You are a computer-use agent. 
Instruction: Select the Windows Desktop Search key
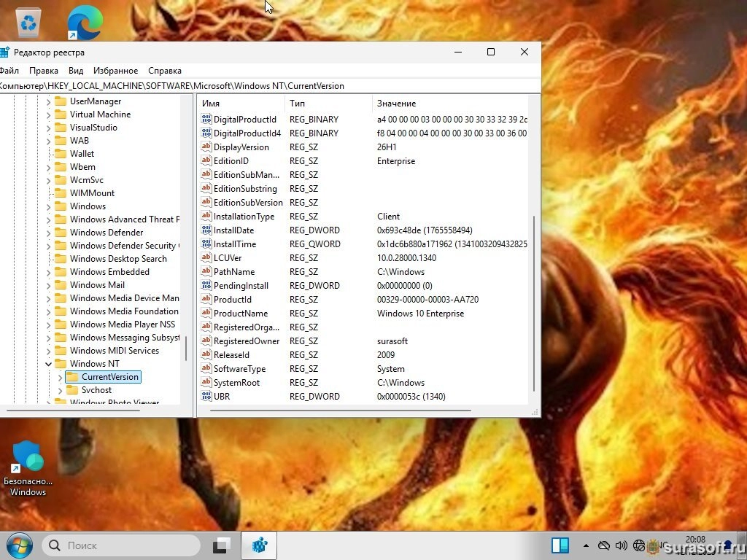(118, 259)
